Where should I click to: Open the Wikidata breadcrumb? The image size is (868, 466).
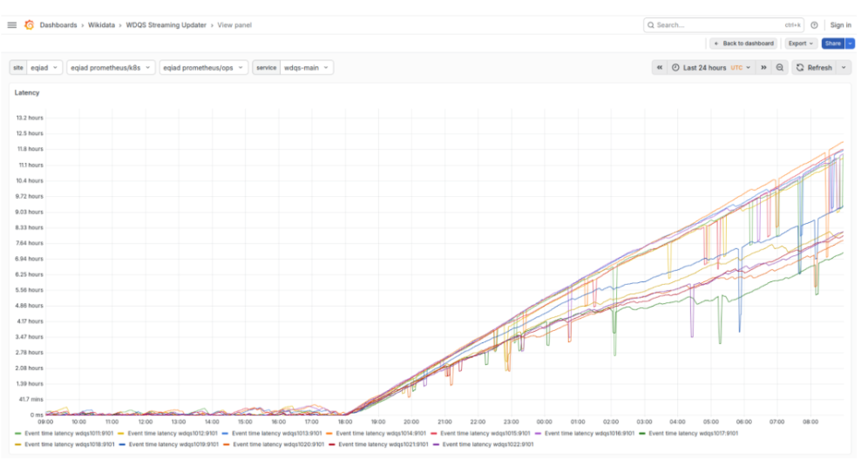pos(101,25)
